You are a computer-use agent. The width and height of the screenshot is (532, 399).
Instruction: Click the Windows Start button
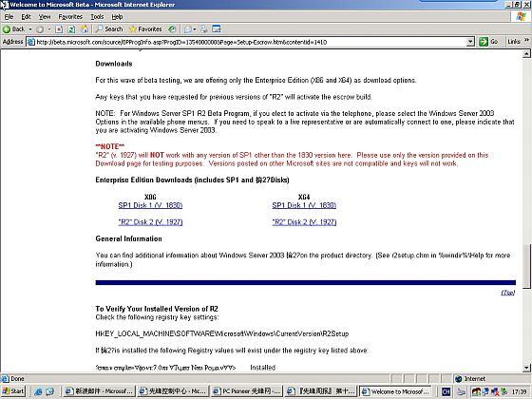13,390
